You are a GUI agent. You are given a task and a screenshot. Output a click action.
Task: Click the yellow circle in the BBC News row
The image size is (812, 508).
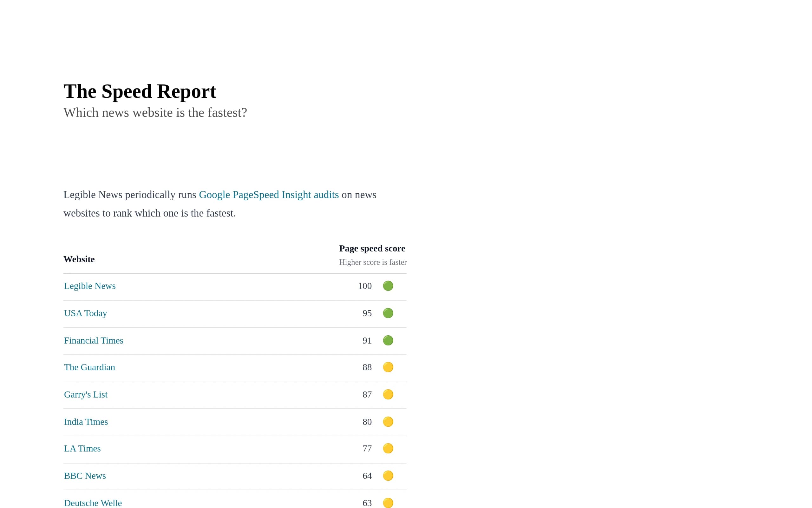coord(388,476)
